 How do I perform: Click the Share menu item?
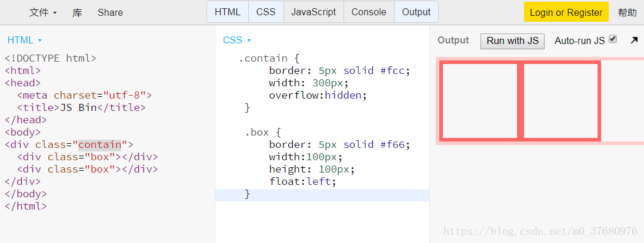tap(110, 13)
